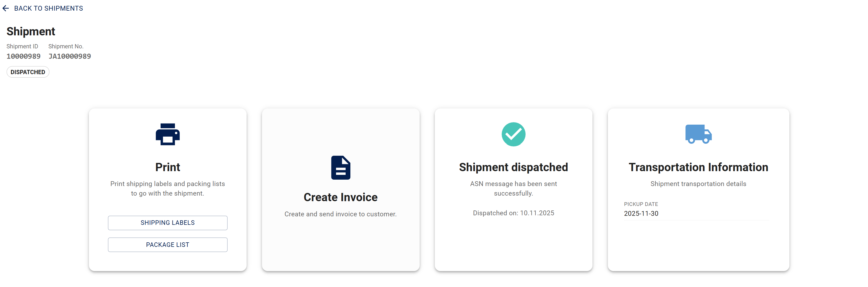Click the Print card heading

click(x=167, y=167)
